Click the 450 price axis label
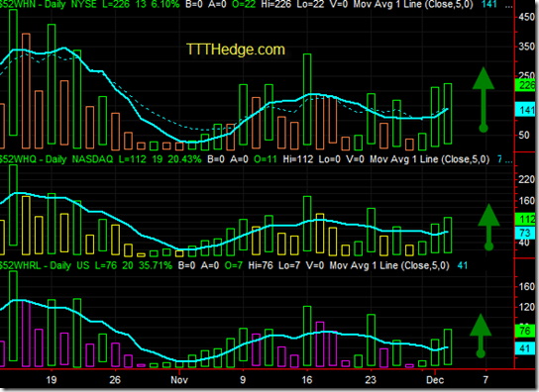The height and width of the screenshot is (392, 539). click(x=526, y=17)
